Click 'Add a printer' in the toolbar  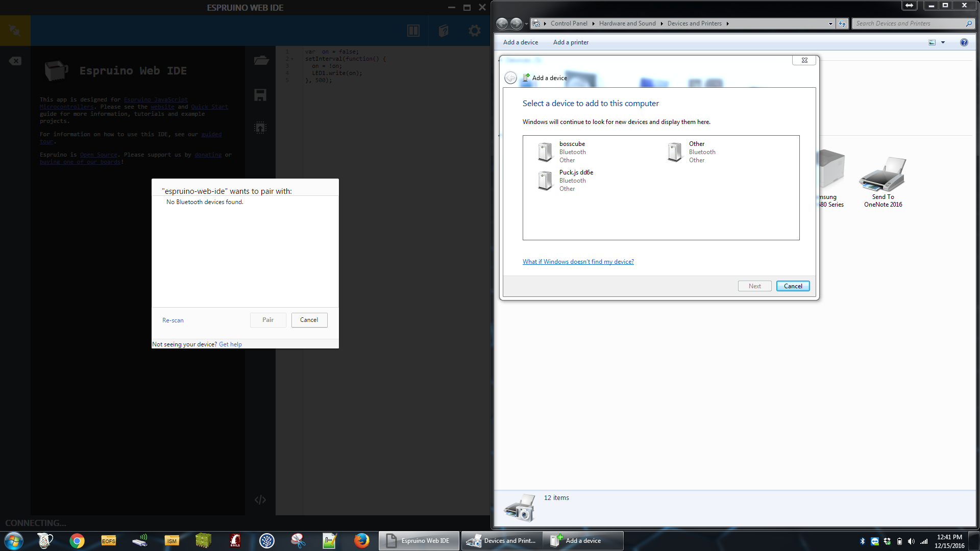tap(571, 42)
